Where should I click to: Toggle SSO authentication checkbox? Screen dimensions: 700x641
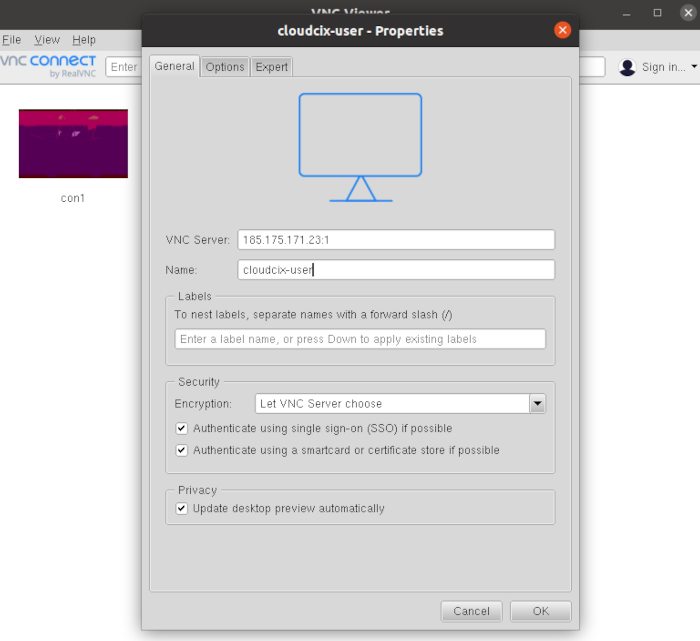(181, 429)
